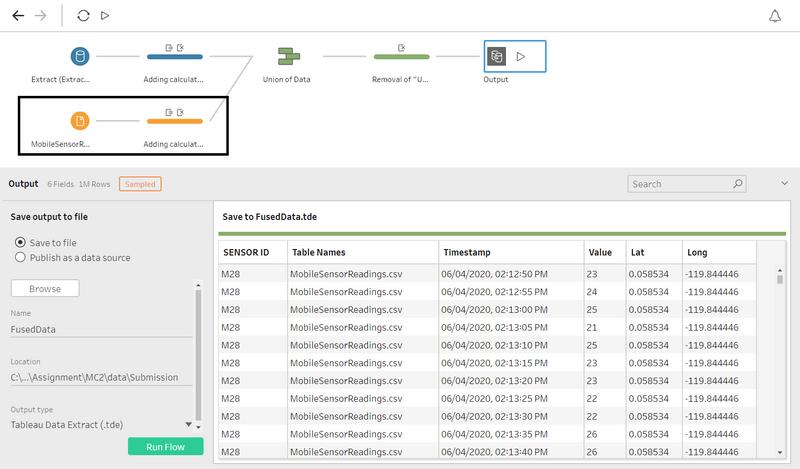Click remove-field icon above blue clean step
Viewport: 800px width, 469px height.
[x=180, y=47]
